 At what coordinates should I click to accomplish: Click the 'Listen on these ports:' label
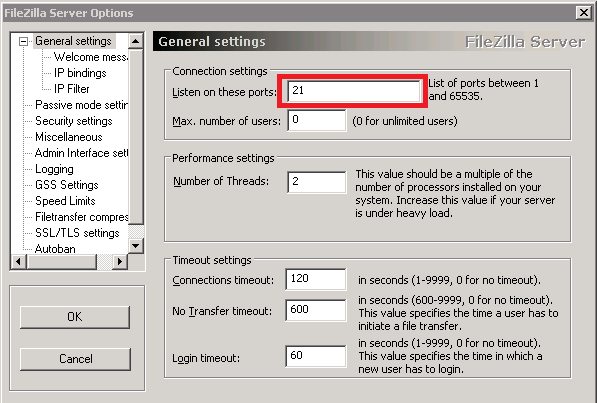point(224,92)
